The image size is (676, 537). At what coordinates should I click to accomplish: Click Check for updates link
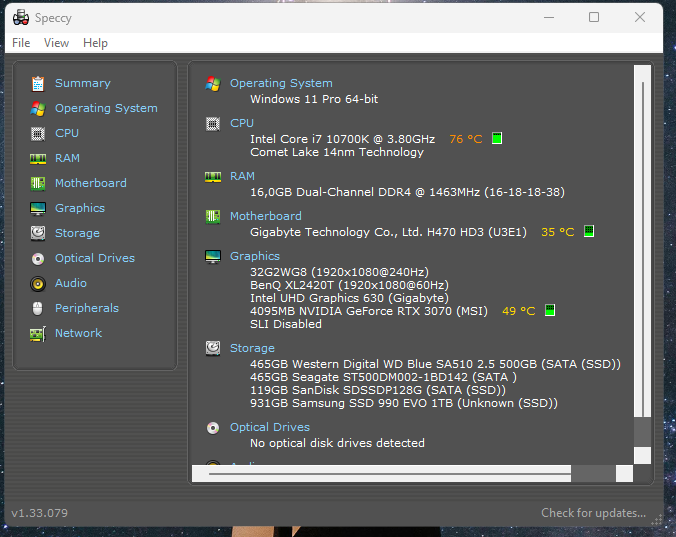594,513
